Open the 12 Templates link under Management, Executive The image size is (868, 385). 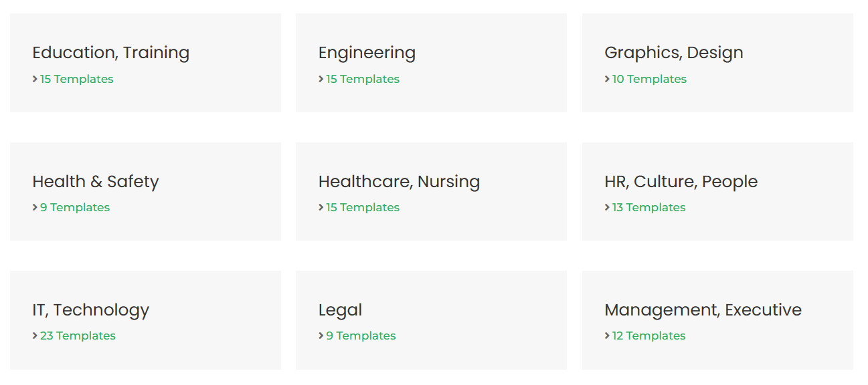648,336
